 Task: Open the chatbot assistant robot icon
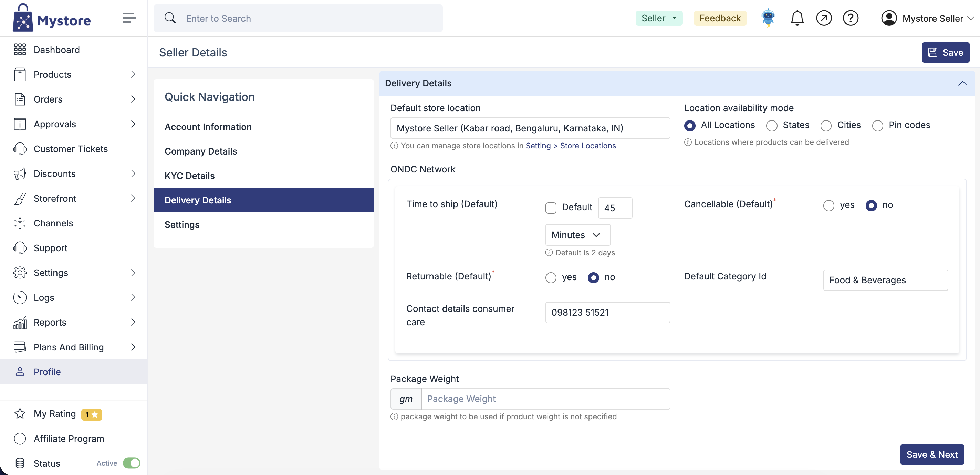click(x=768, y=18)
